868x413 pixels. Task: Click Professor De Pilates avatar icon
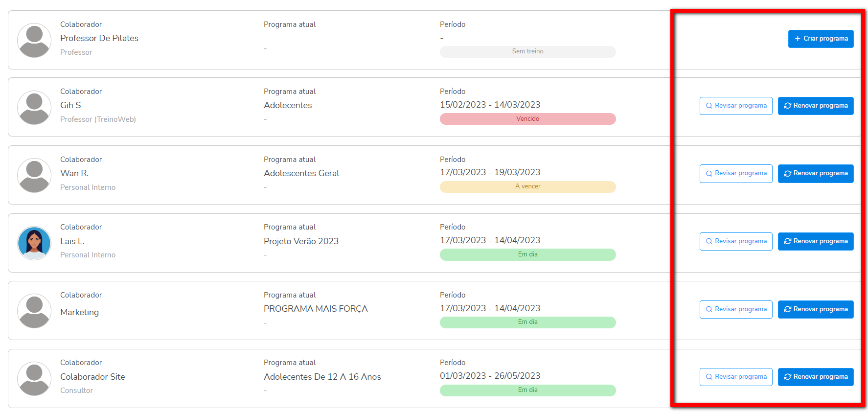click(x=34, y=40)
